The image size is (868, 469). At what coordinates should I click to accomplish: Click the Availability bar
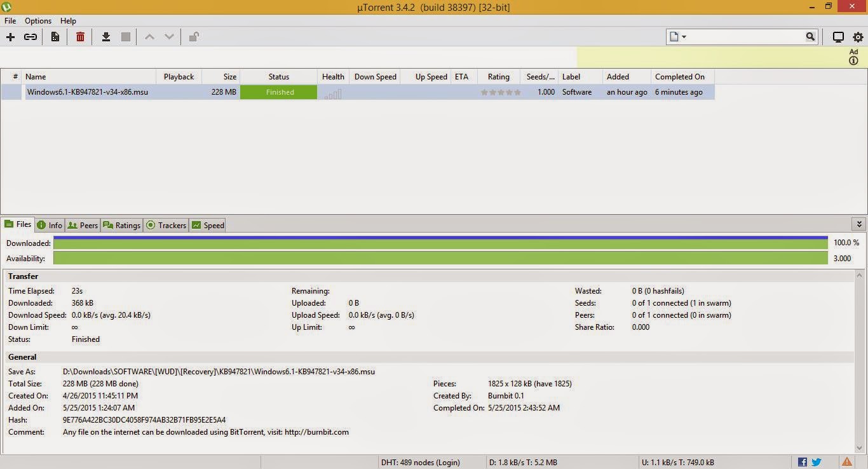point(441,258)
